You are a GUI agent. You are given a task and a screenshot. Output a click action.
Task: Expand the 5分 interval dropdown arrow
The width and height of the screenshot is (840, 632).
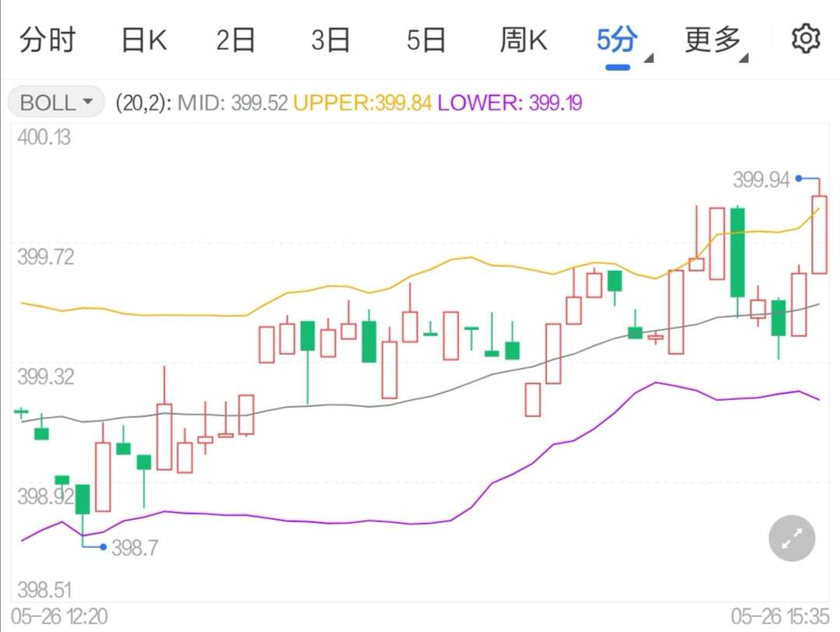click(x=649, y=58)
